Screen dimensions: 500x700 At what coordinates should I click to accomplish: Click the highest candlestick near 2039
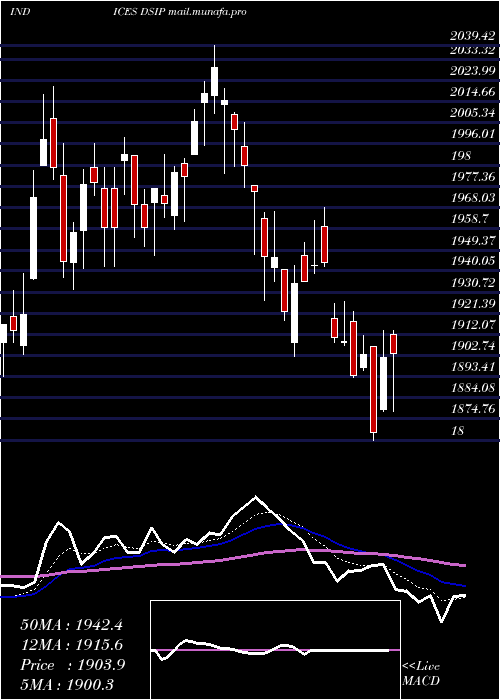(x=214, y=80)
